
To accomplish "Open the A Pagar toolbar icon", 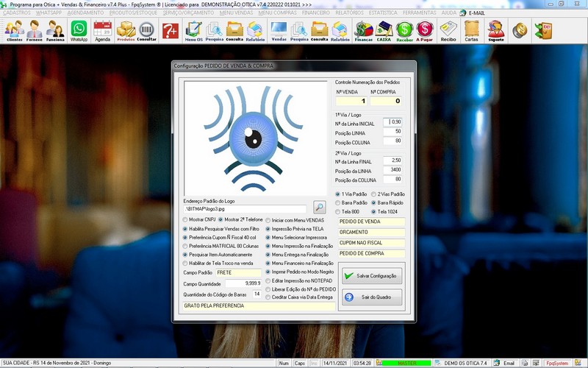I will (425, 31).
